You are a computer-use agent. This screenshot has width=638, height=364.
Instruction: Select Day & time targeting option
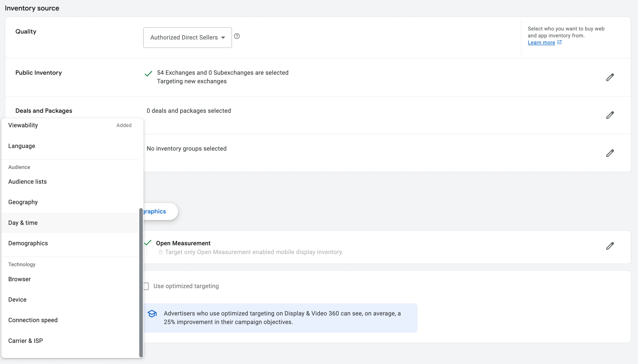(70, 223)
